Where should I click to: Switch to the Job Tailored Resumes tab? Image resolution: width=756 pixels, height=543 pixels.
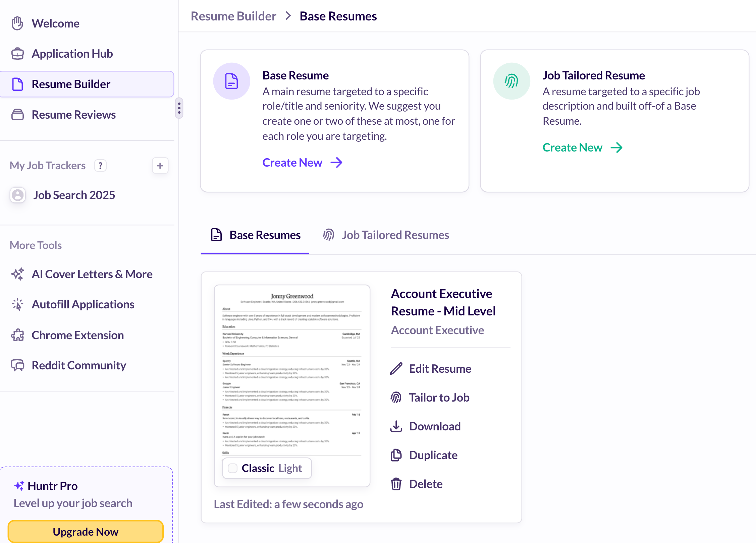386,235
